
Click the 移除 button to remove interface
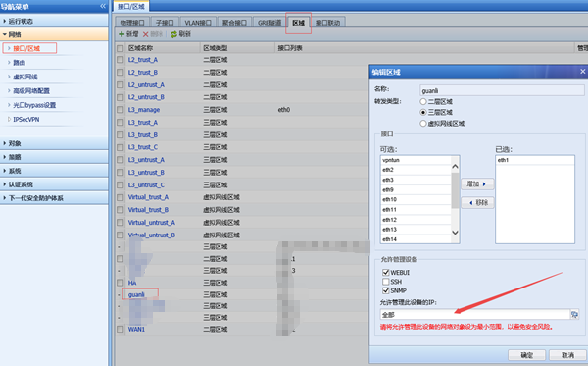477,203
